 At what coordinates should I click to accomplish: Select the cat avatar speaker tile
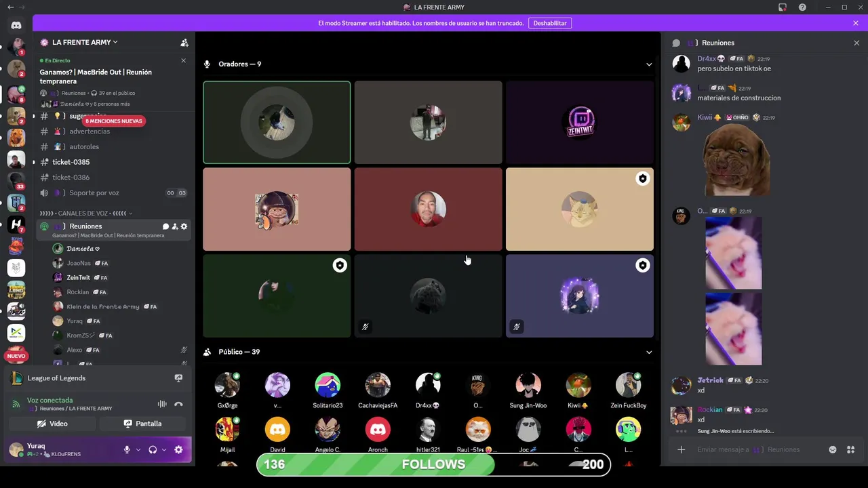(580, 209)
